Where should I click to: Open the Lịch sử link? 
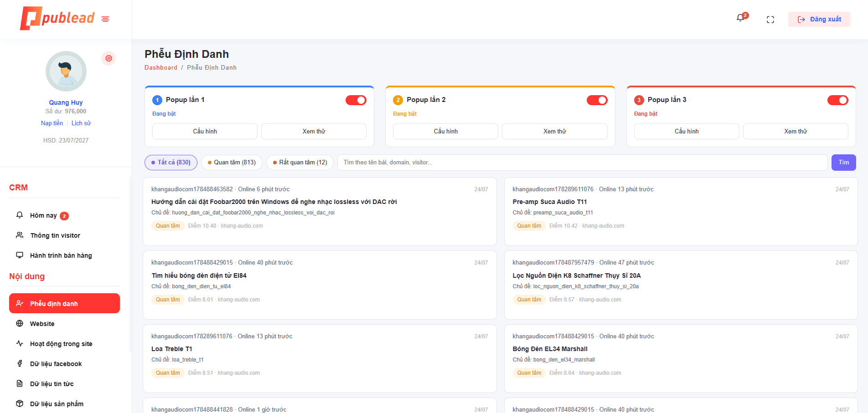(81, 123)
